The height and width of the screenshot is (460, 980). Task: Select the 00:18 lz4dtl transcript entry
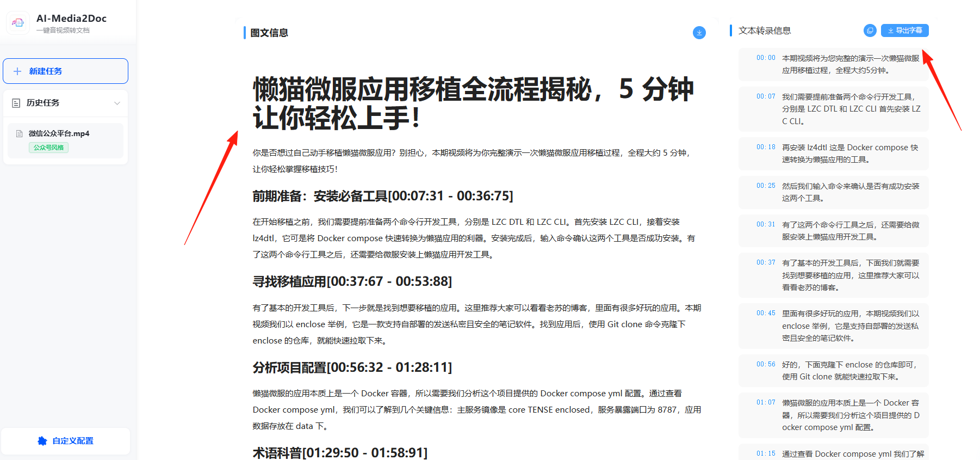[x=833, y=154]
